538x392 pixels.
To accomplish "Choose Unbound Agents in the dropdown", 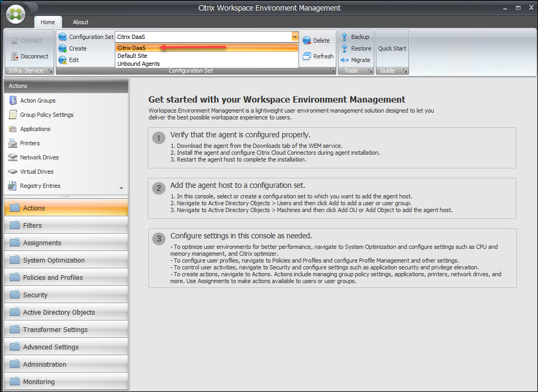I will [138, 64].
